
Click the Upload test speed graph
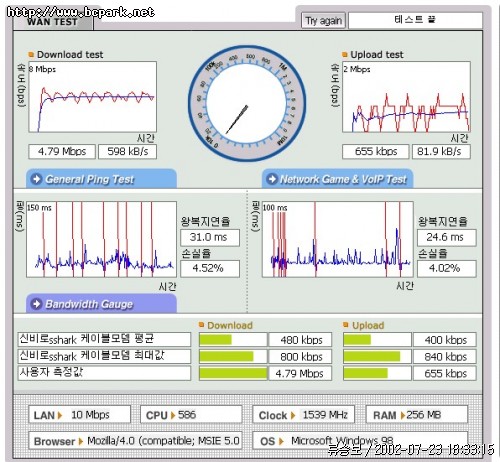406,97
